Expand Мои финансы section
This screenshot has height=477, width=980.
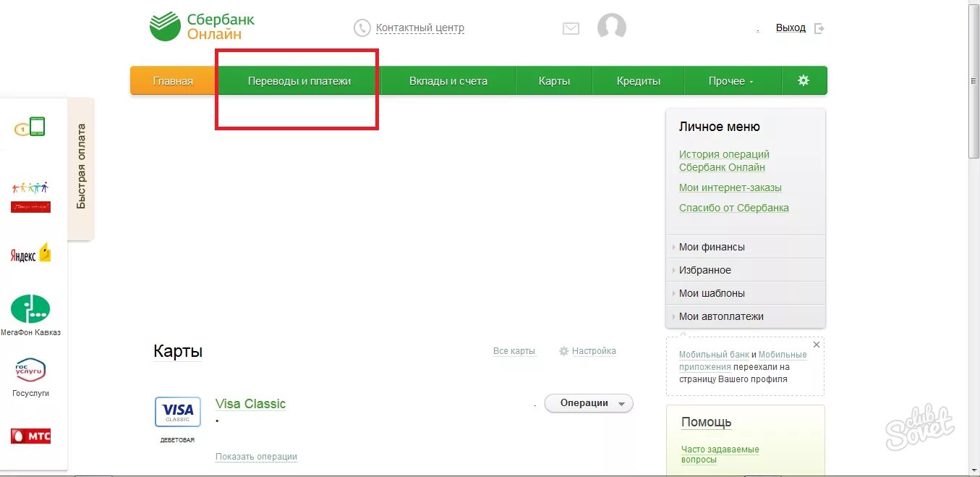745,247
